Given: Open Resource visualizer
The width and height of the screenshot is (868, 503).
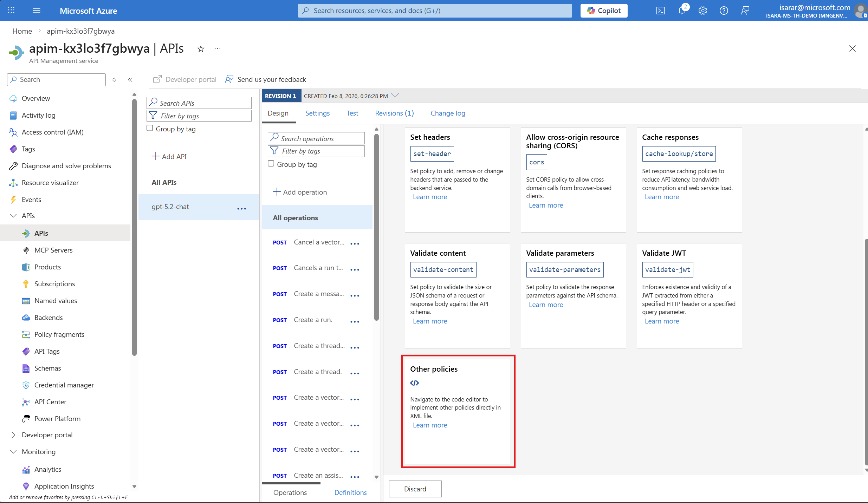Looking at the screenshot, I should (50, 183).
